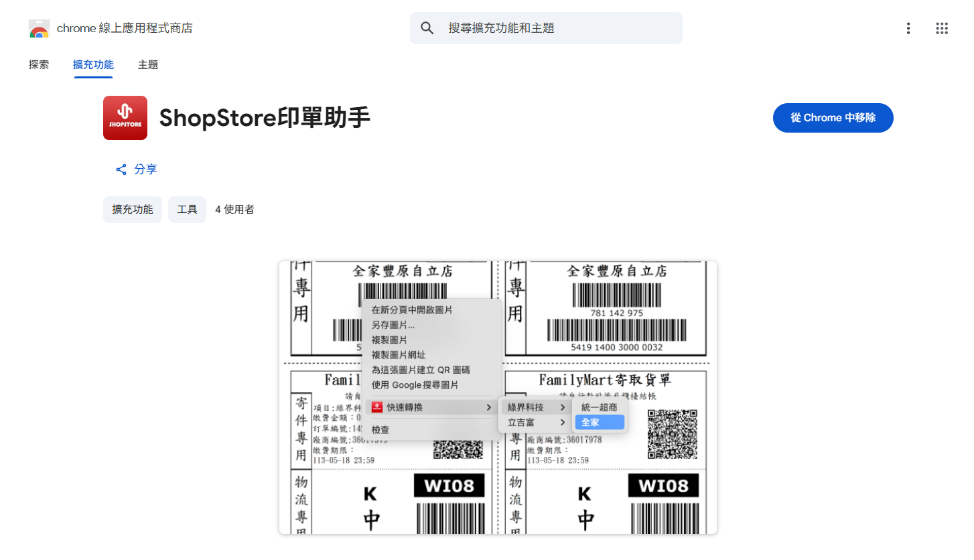Click the ShopStore extension logo icon
Viewport: 974px width, 560px height.
click(x=125, y=118)
